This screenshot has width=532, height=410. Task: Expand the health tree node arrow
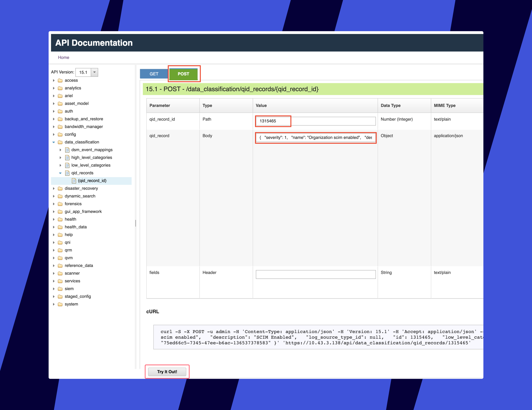(54, 219)
